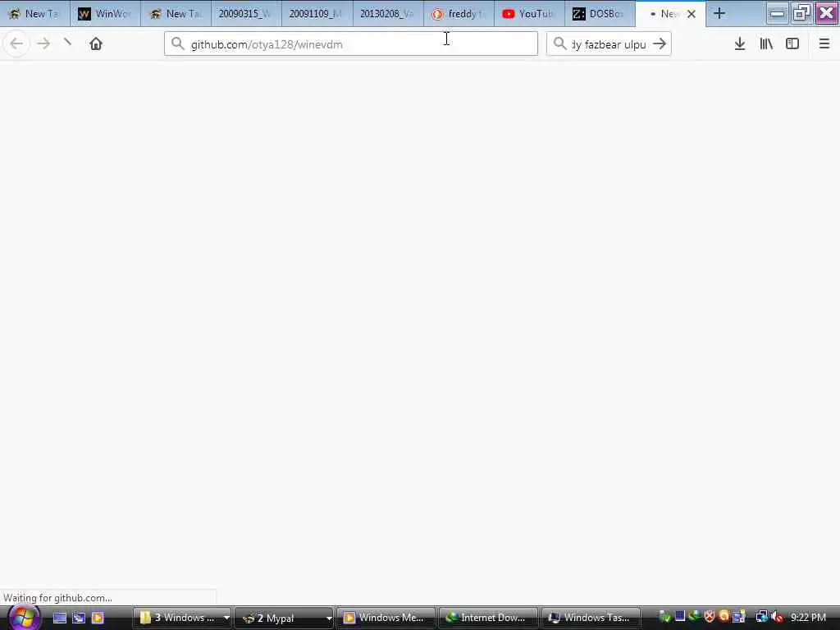Switch to the YouTube tab
This screenshot has height=630, width=840.
[529, 14]
